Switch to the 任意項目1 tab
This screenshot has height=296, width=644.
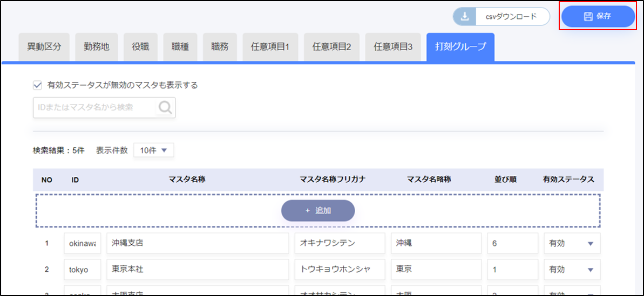point(270,47)
